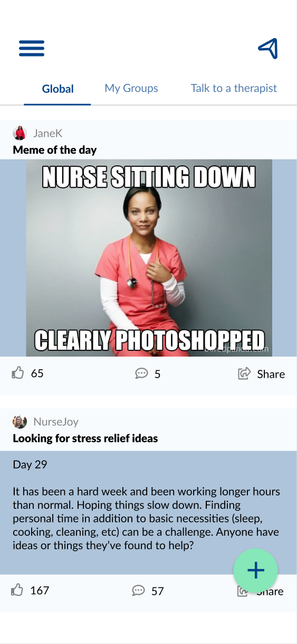Open comments bubble on NurseJoy's post
This screenshot has width=297, height=644.
tap(138, 591)
